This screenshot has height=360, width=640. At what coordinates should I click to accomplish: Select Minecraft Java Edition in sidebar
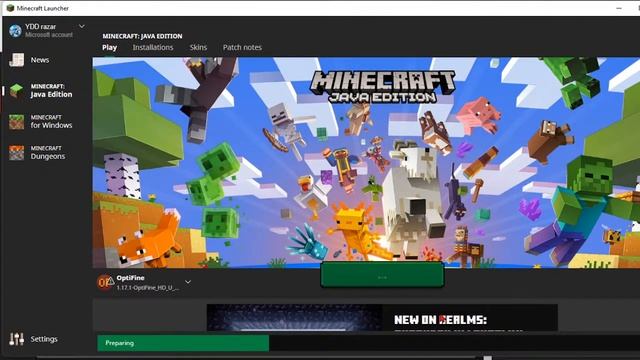pos(41,90)
